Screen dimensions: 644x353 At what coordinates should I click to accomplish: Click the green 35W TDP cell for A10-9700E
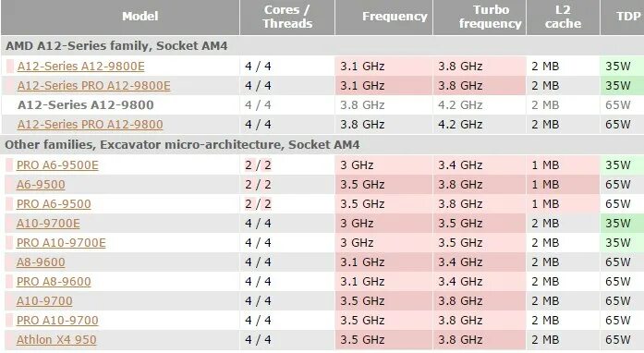(x=622, y=223)
